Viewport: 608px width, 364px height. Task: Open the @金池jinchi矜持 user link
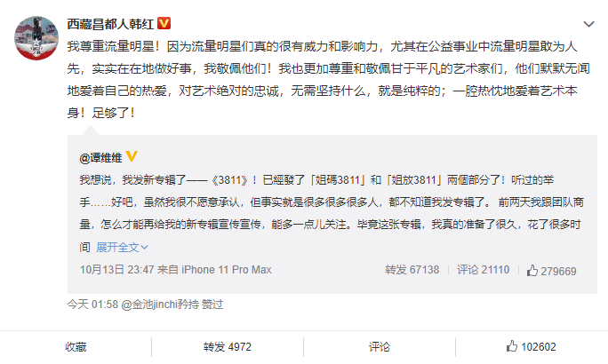(161, 305)
